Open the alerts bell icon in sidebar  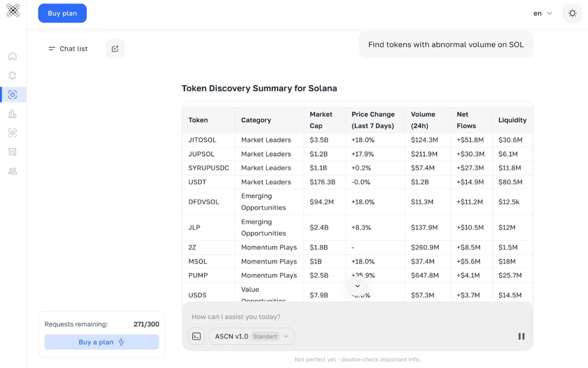[13, 76]
